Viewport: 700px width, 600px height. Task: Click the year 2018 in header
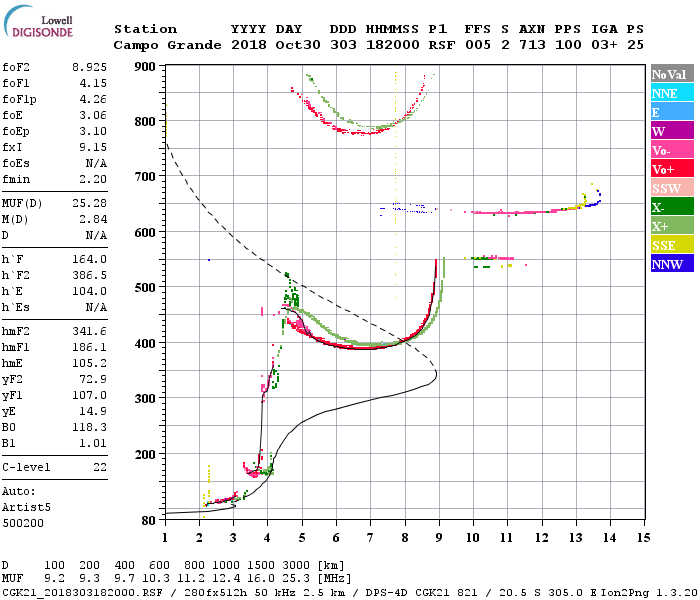[x=249, y=45]
